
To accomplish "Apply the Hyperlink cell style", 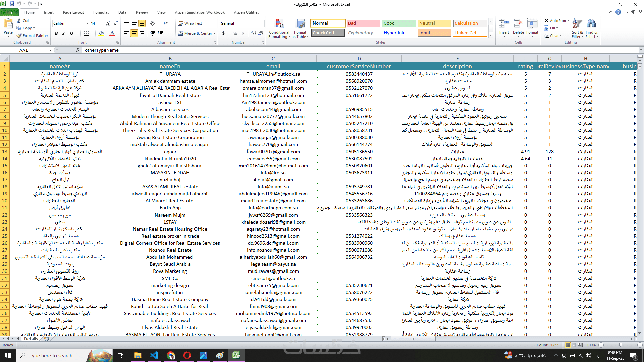I will [394, 33].
